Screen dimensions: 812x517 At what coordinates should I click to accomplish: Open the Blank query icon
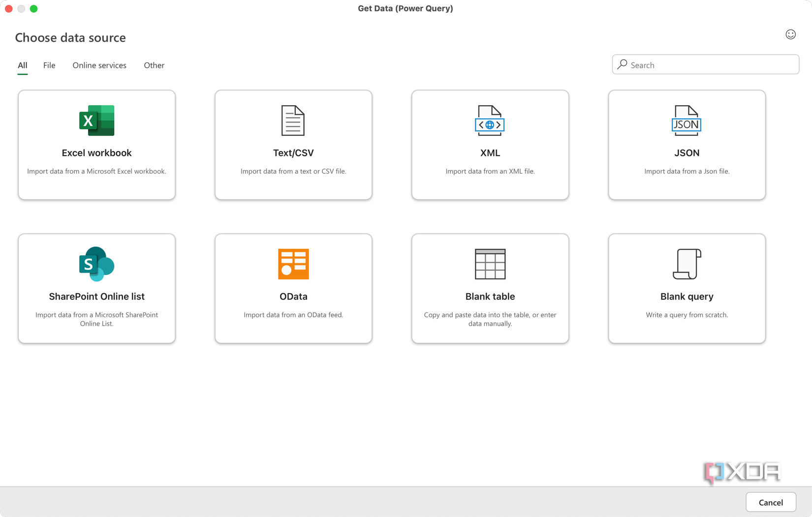pos(687,264)
